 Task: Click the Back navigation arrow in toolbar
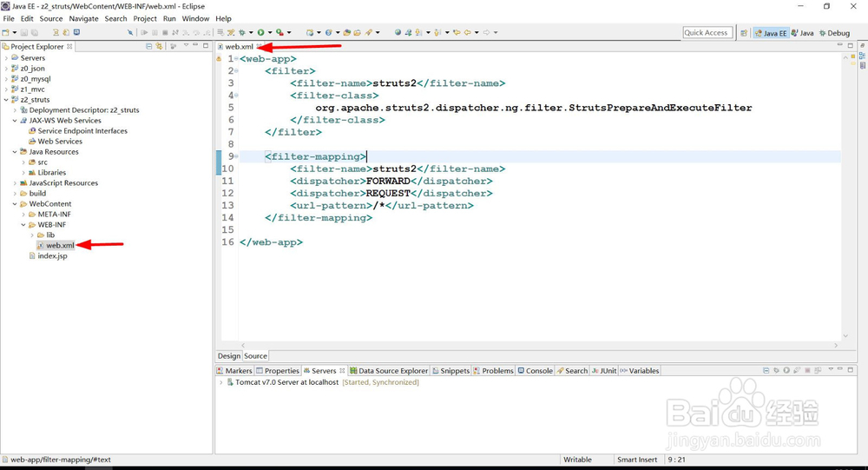(x=468, y=33)
